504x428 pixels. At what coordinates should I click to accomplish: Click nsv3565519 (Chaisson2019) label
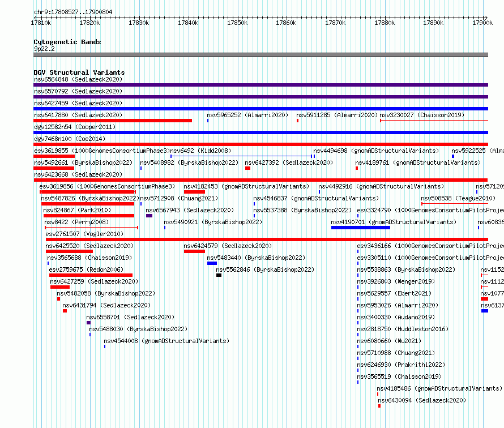pos(400,376)
